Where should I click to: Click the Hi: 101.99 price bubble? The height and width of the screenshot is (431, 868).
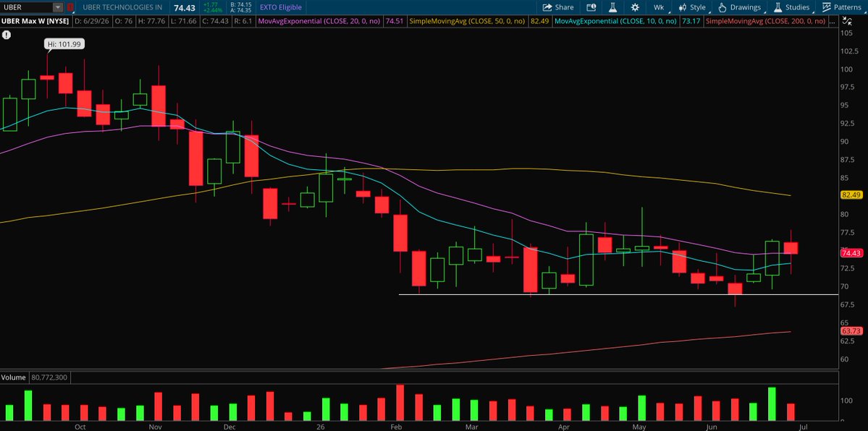coord(64,43)
